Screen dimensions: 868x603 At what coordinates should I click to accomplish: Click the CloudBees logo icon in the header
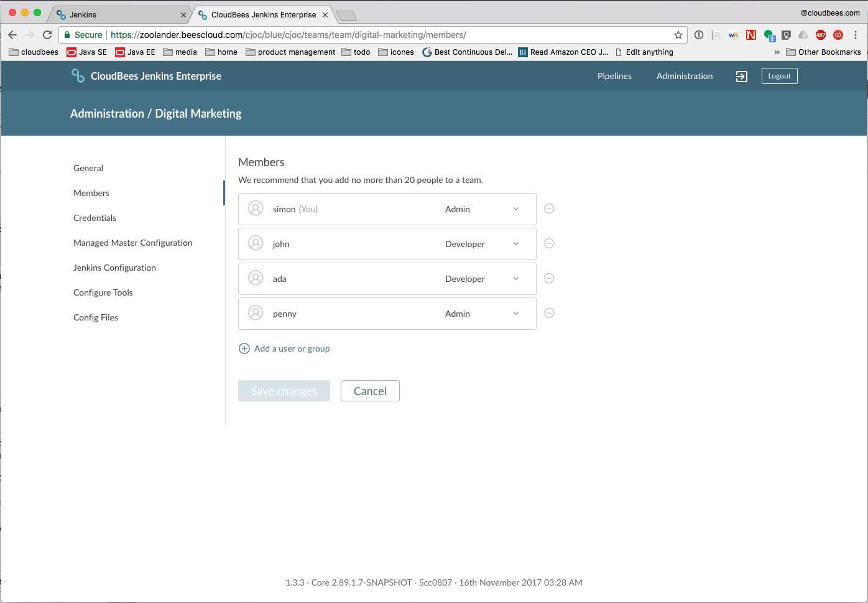pos(78,76)
